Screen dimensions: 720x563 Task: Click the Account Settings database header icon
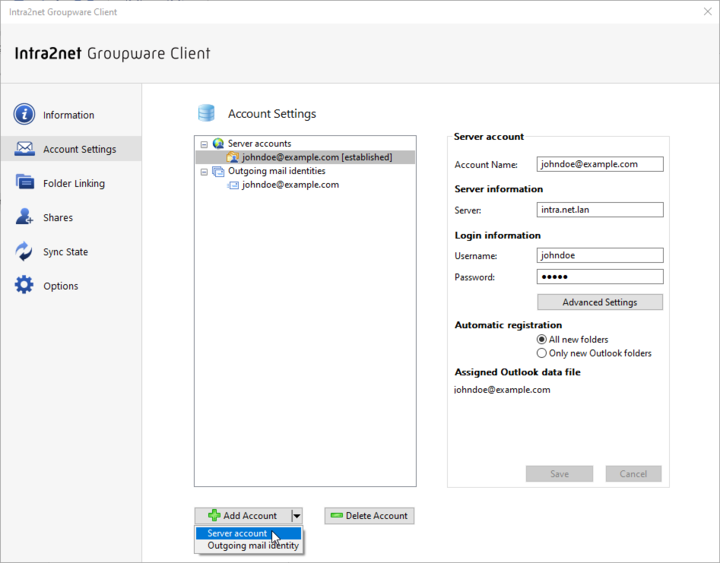coord(206,113)
